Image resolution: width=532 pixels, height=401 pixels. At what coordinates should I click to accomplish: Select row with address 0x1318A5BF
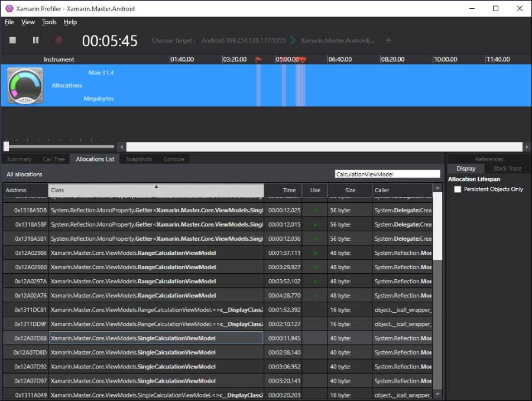pos(218,224)
